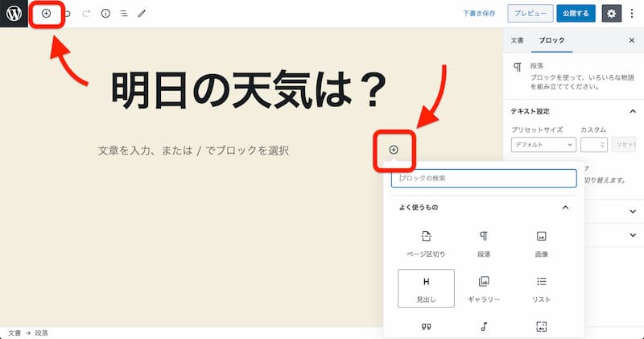Image resolution: width=644 pixels, height=339 pixels.
Task: Click the paragraph placeholder 文章を入力
Action: 193,151
